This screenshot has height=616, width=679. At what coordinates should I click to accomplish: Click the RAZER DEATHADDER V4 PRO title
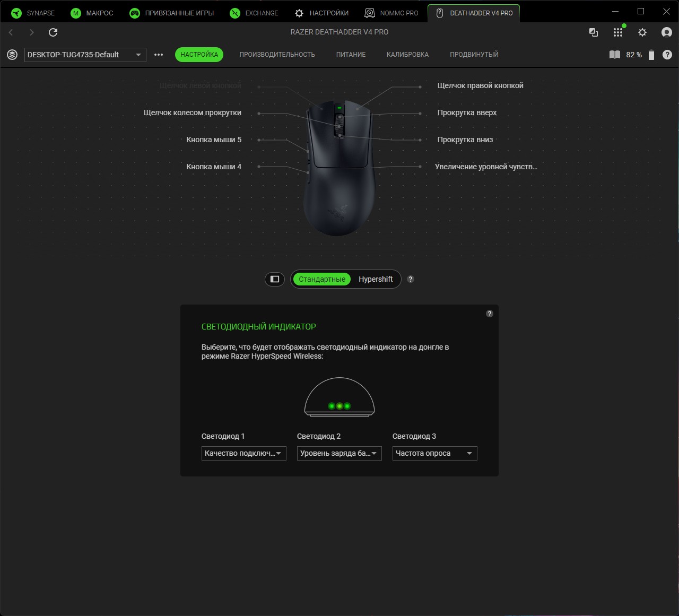click(x=339, y=32)
